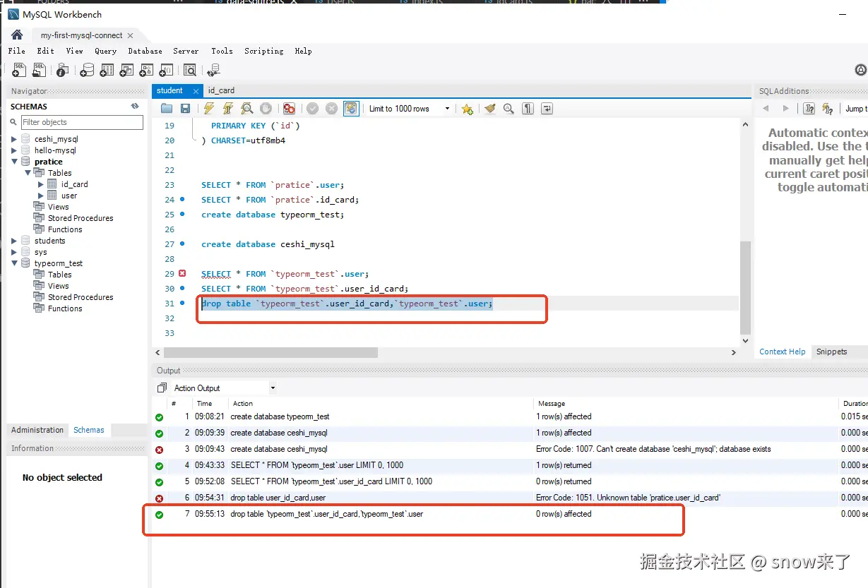Image resolution: width=868 pixels, height=588 pixels.
Task: Select Stored Procedures under typeorm_test
Action: coord(81,297)
